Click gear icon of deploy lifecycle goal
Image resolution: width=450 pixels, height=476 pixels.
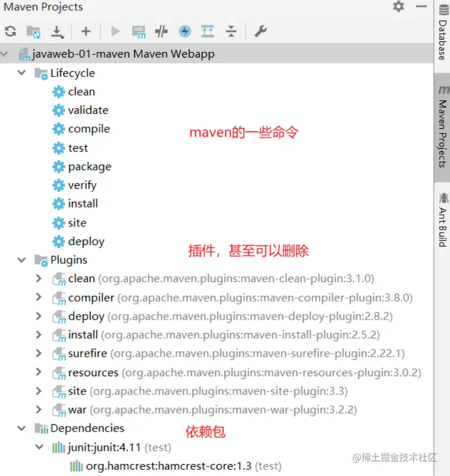pos(59,242)
